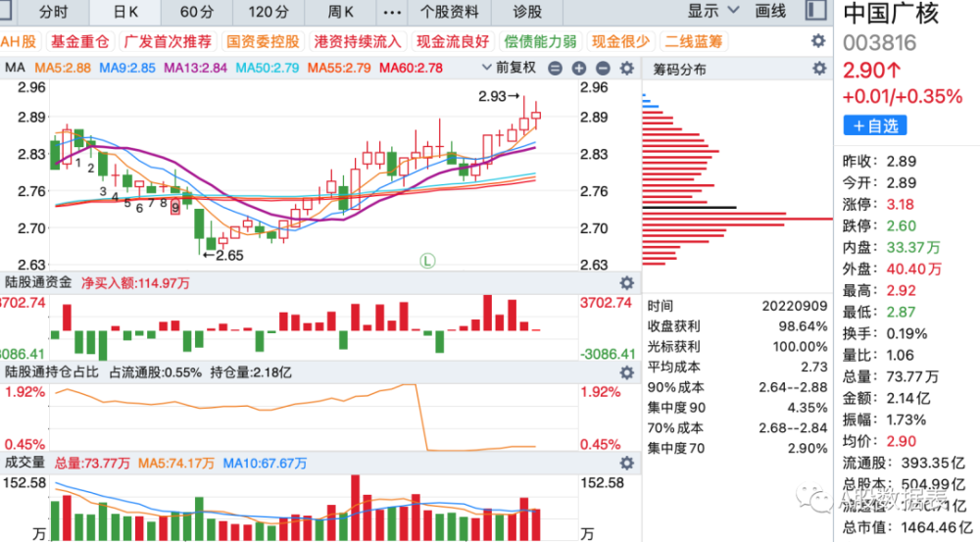Click the +自选 button
Viewport: 980px width, 542px height.
click(x=875, y=125)
